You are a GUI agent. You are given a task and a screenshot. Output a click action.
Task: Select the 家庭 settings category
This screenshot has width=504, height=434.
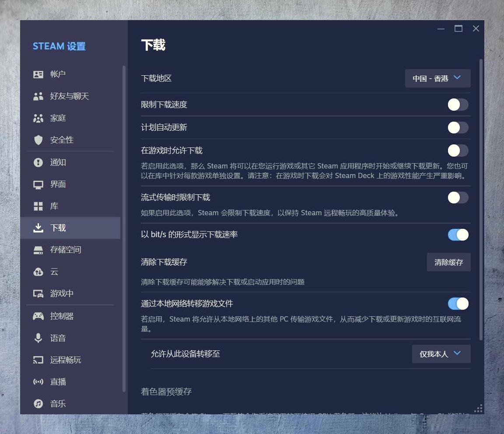(70, 118)
